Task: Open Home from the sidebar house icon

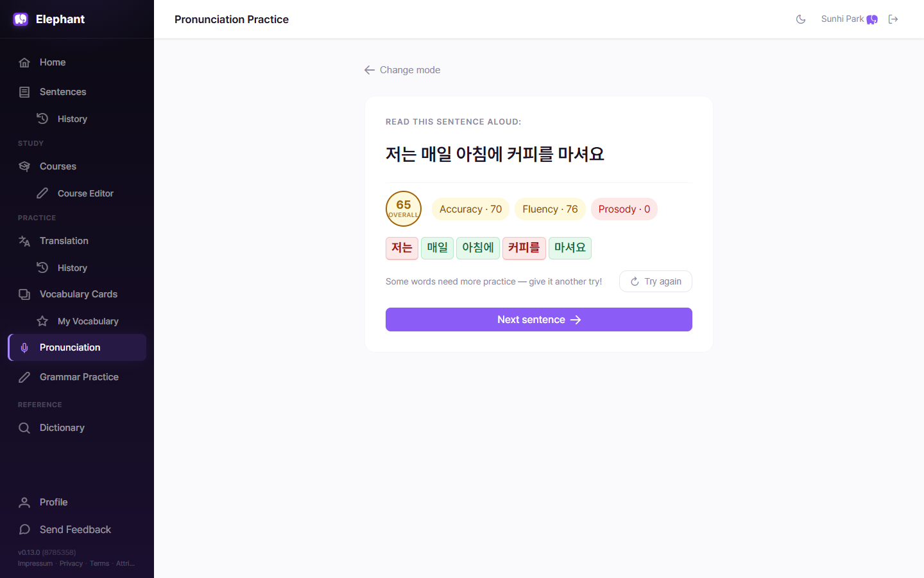Action: [24, 62]
